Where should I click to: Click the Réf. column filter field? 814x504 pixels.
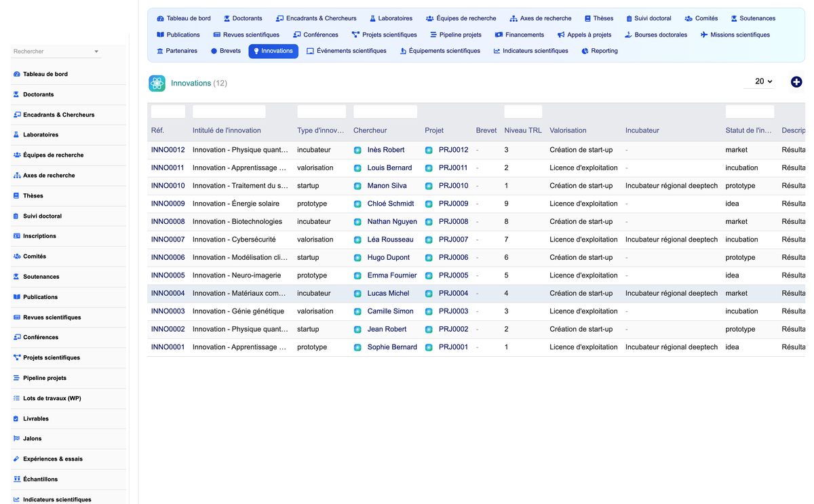click(168, 112)
